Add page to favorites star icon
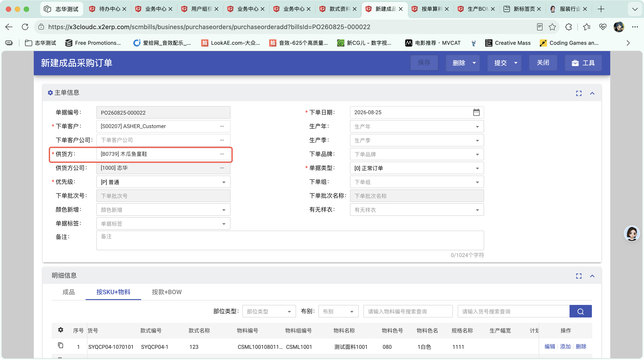 click(552, 27)
